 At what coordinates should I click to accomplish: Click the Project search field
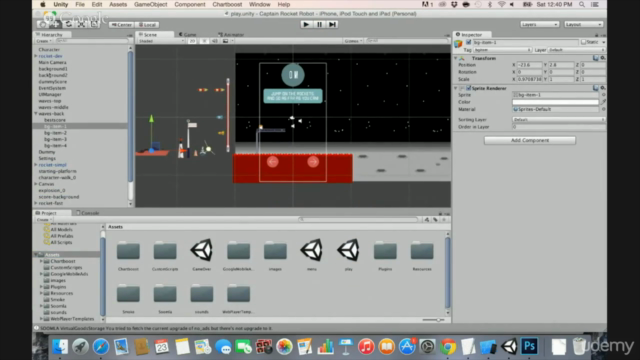359,220
